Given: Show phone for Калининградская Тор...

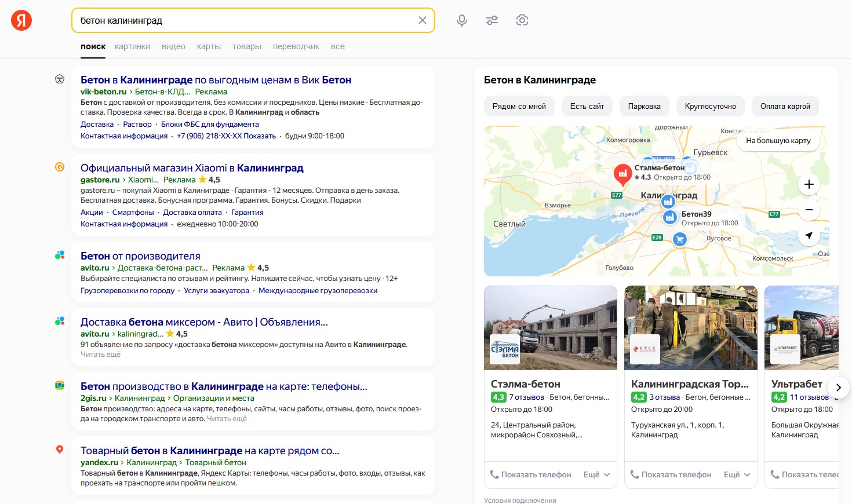Looking at the screenshot, I should coord(671,474).
